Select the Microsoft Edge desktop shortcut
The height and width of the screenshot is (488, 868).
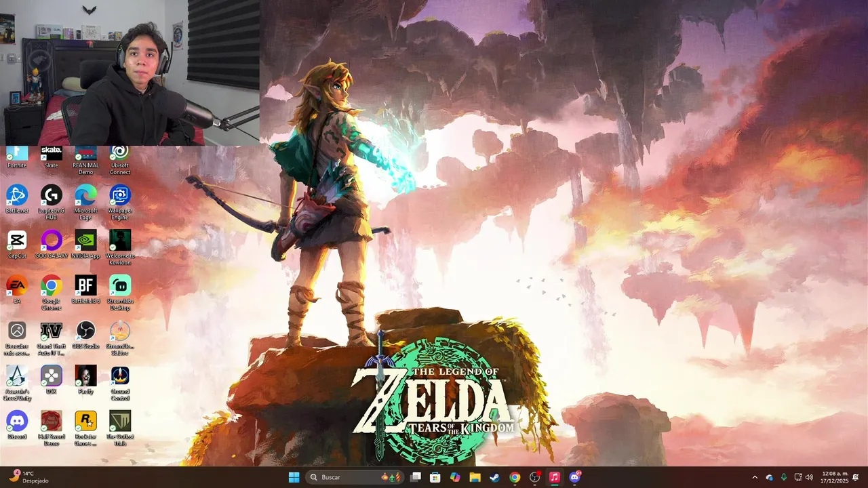pyautogui.click(x=85, y=202)
